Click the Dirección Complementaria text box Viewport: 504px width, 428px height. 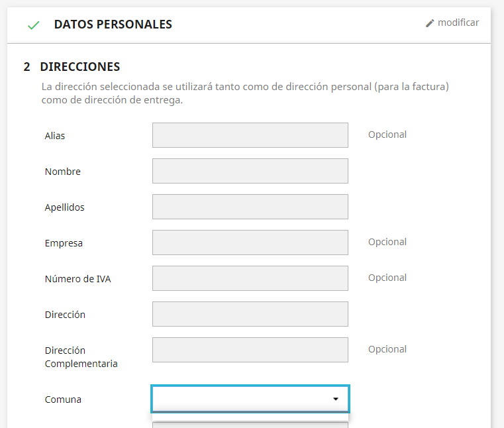250,350
